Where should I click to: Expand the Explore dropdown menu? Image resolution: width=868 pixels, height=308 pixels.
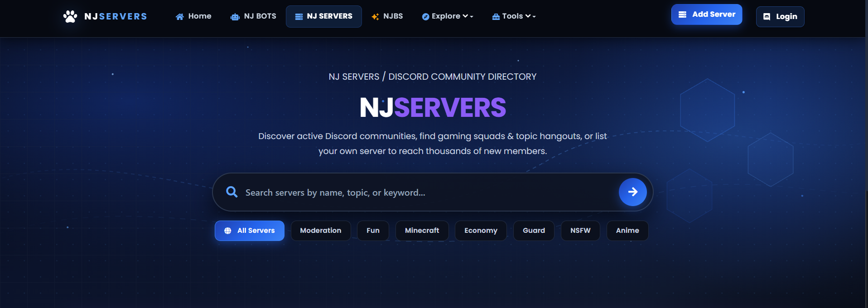tap(448, 16)
